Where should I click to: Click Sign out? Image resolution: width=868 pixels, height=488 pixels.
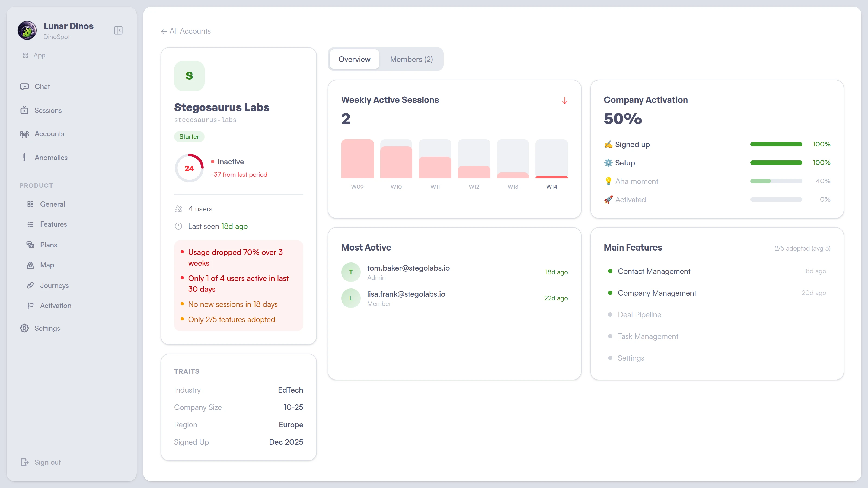click(x=47, y=462)
